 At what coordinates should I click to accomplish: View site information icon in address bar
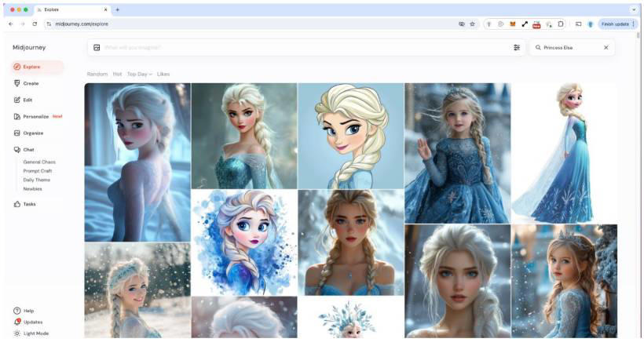click(x=49, y=24)
